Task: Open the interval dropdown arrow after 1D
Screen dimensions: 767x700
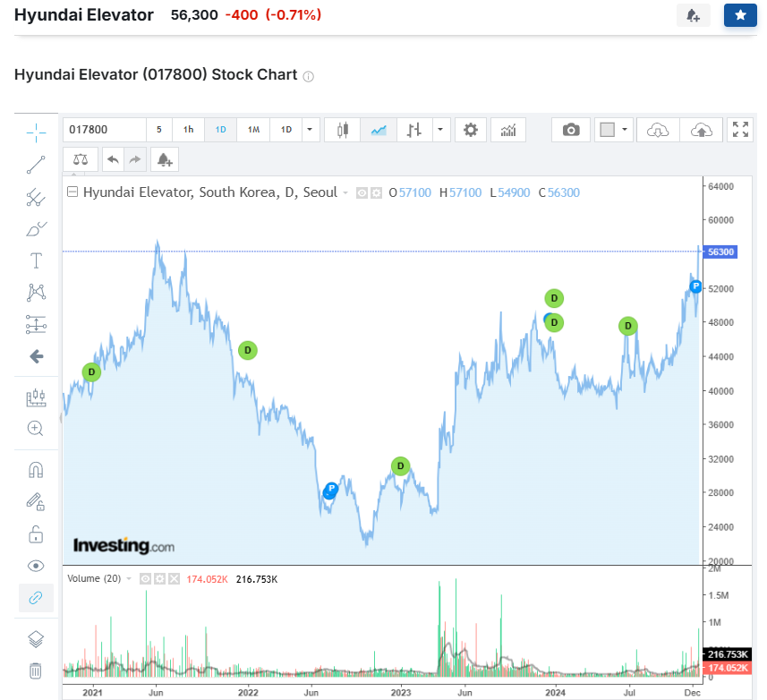Action: pyautogui.click(x=310, y=130)
